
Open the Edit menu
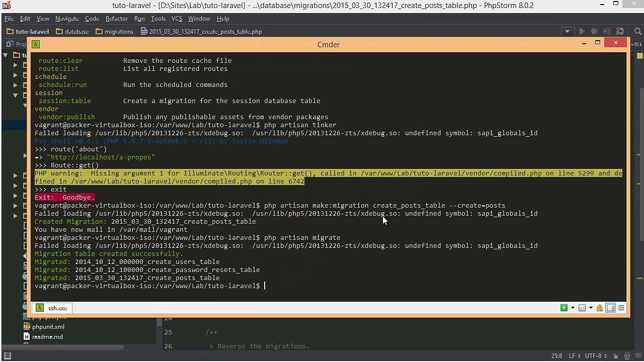25,19
